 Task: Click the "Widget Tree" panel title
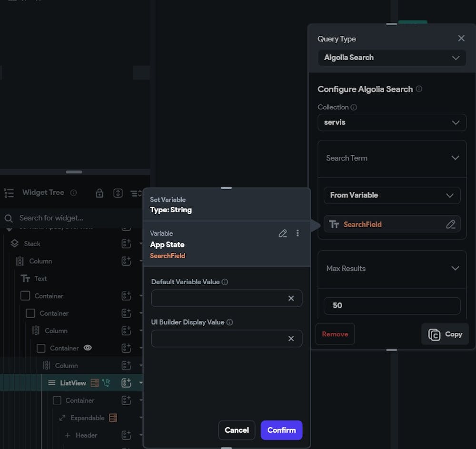tap(43, 192)
